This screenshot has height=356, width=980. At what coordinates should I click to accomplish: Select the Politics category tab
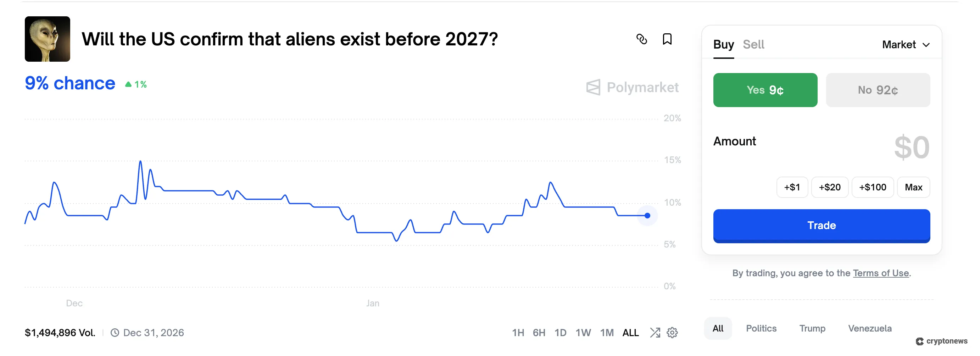tap(761, 328)
